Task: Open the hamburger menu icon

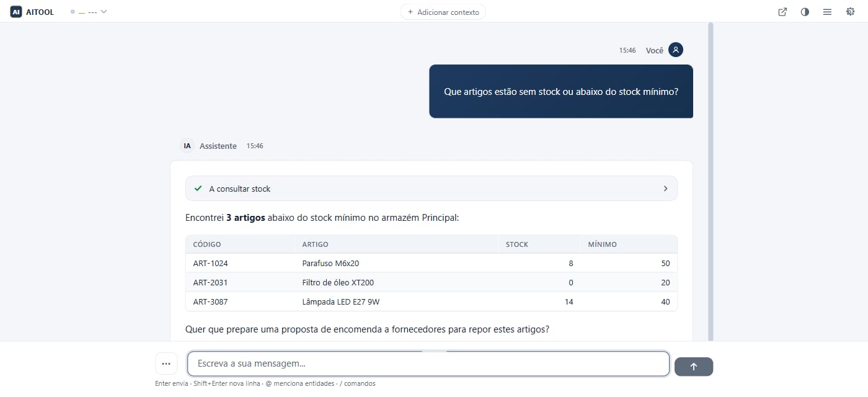Action: (827, 12)
